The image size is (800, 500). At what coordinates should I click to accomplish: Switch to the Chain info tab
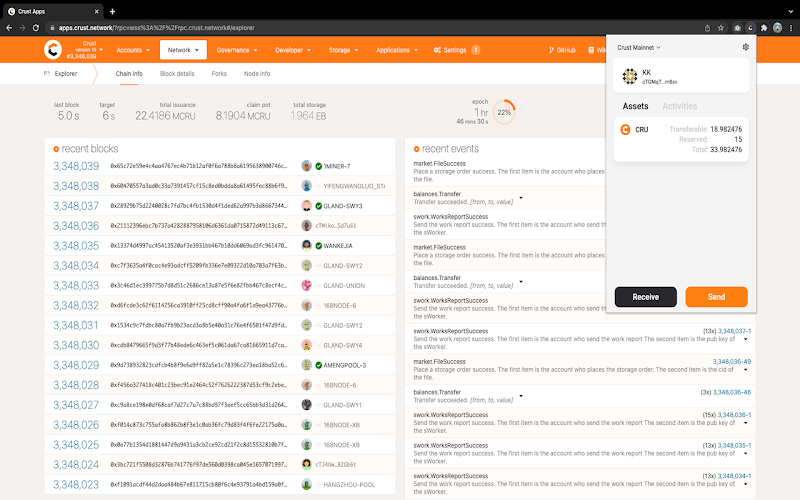(129, 73)
